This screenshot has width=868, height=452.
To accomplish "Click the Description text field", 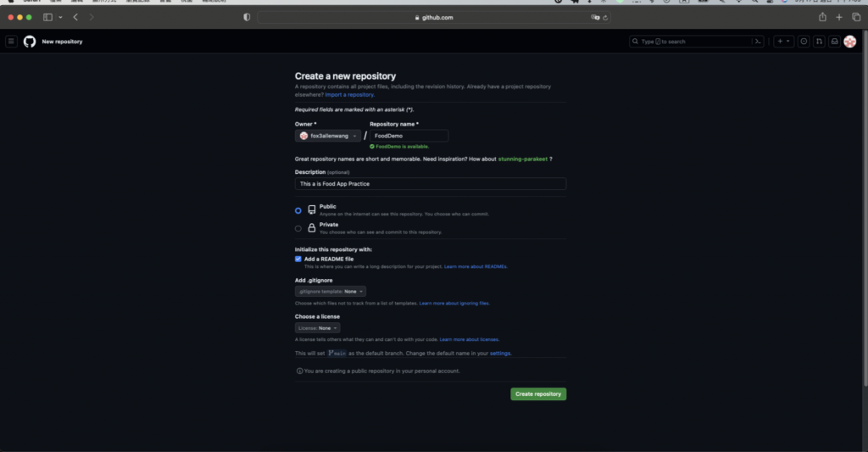I will (430, 184).
